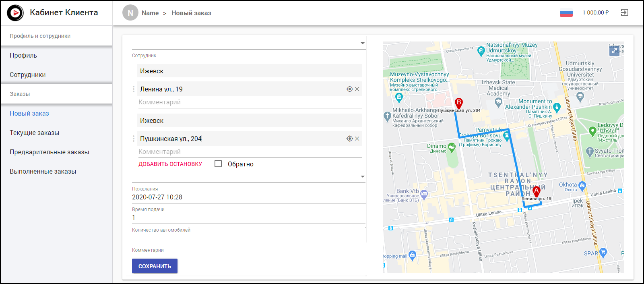Toggle the Обратно checkbox

(x=218, y=164)
